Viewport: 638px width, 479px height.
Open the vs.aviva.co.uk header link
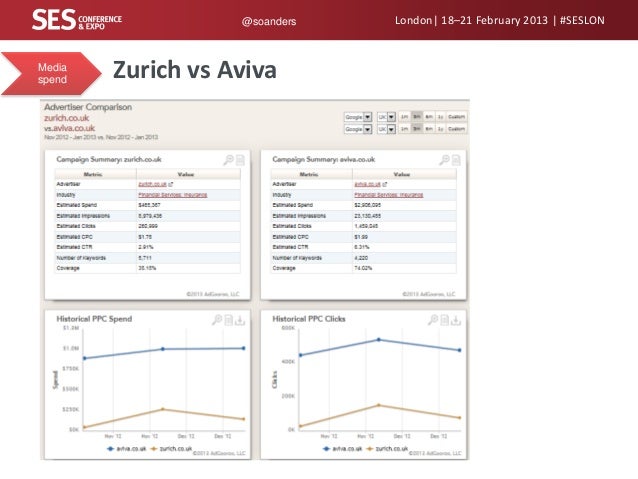click(70, 128)
